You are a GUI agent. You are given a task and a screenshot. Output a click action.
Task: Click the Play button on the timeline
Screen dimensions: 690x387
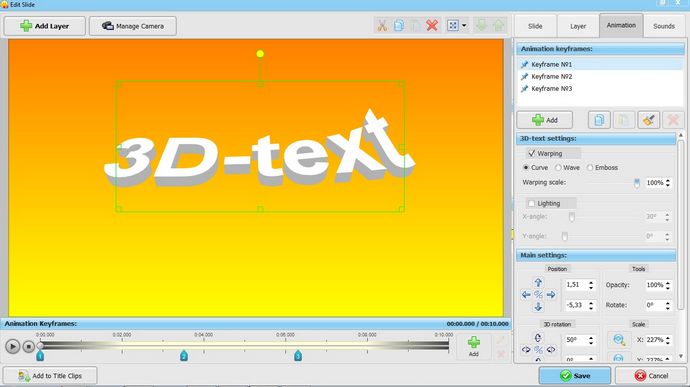(x=12, y=346)
